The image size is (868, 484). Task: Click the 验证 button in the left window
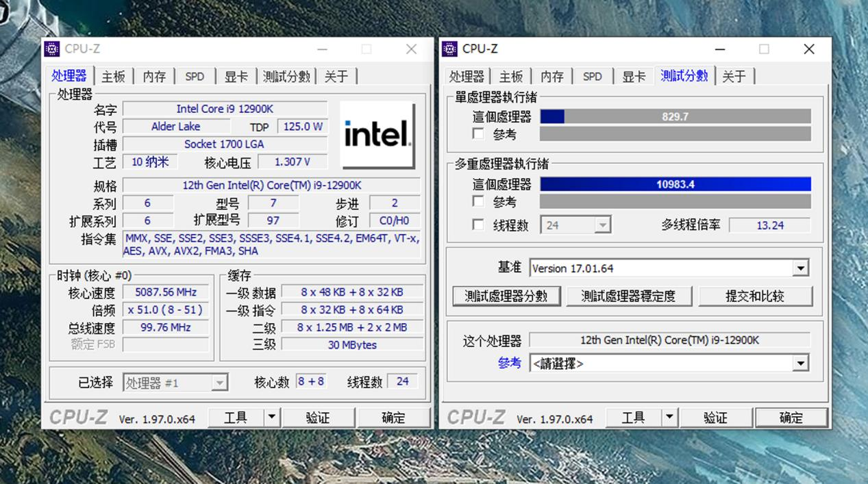319,417
